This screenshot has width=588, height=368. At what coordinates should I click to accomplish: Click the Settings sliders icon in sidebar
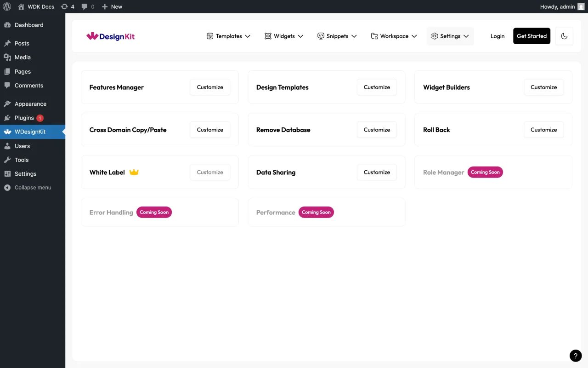point(7,173)
